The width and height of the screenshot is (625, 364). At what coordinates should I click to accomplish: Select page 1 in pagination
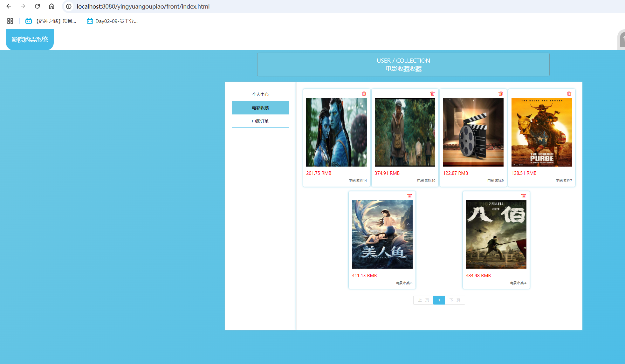(x=439, y=300)
